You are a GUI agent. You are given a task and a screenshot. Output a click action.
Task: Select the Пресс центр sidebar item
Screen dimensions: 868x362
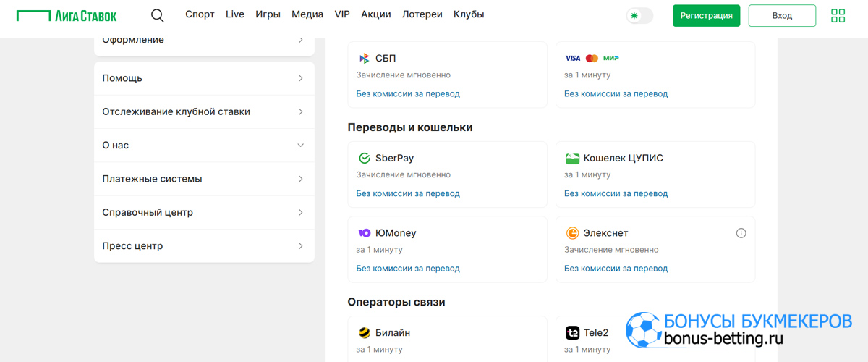point(204,246)
